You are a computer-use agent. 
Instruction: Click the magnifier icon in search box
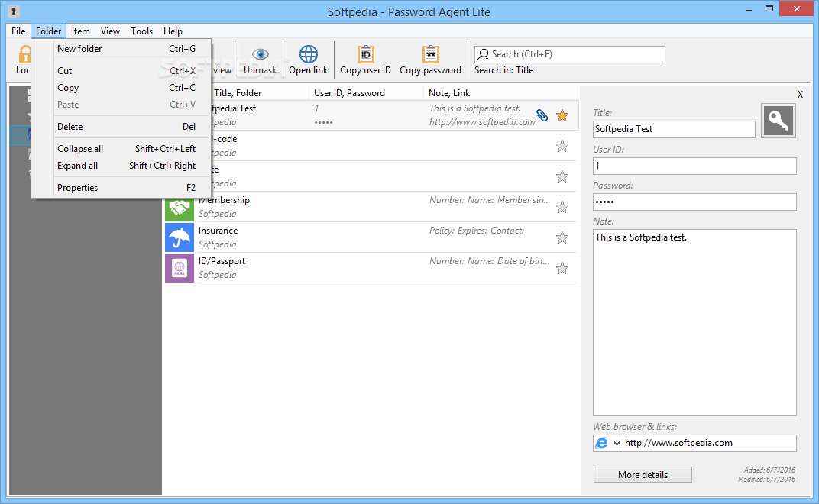[484, 54]
